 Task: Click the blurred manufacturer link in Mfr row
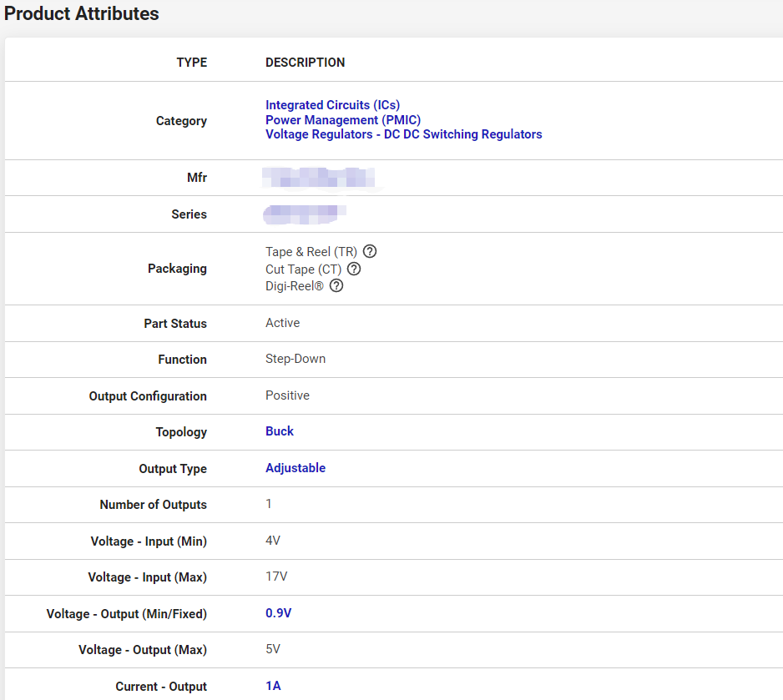tap(317, 178)
